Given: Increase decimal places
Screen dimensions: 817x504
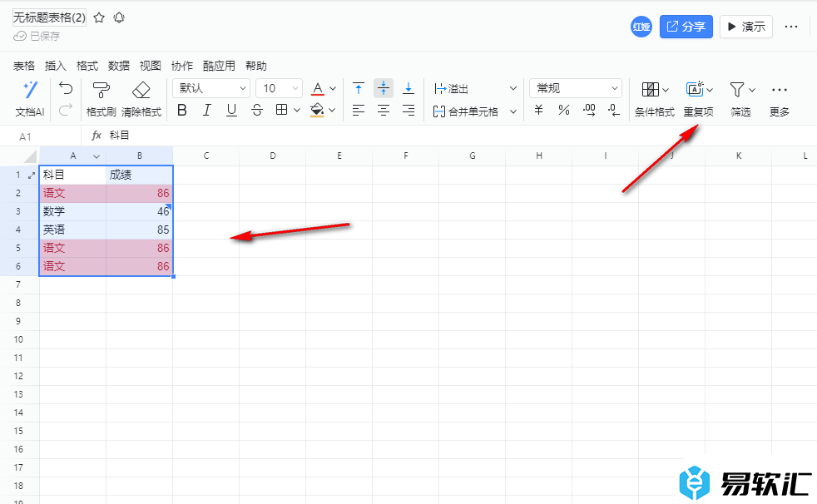Looking at the screenshot, I should point(589,110).
